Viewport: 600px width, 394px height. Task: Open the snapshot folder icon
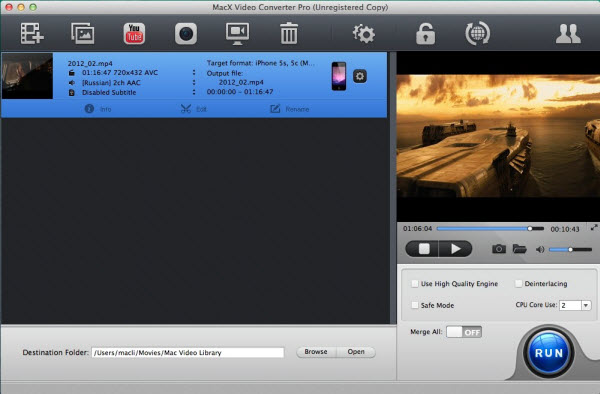click(x=519, y=249)
